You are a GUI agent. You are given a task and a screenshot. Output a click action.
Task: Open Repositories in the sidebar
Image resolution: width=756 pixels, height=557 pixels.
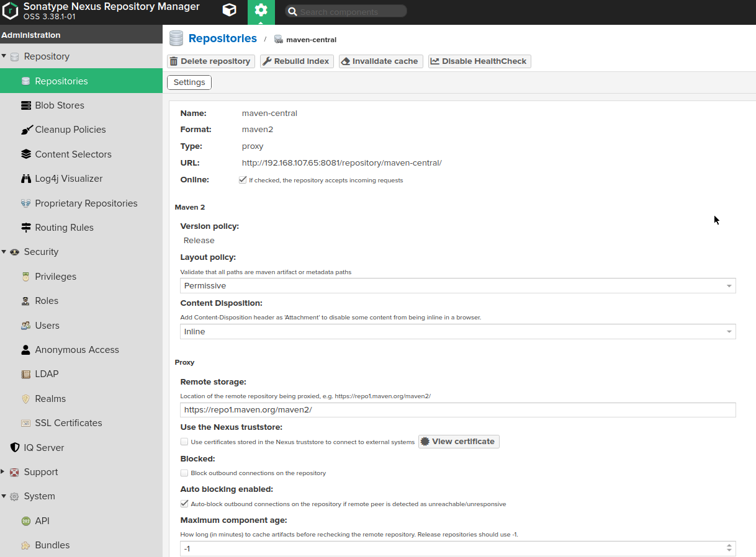(x=81, y=81)
